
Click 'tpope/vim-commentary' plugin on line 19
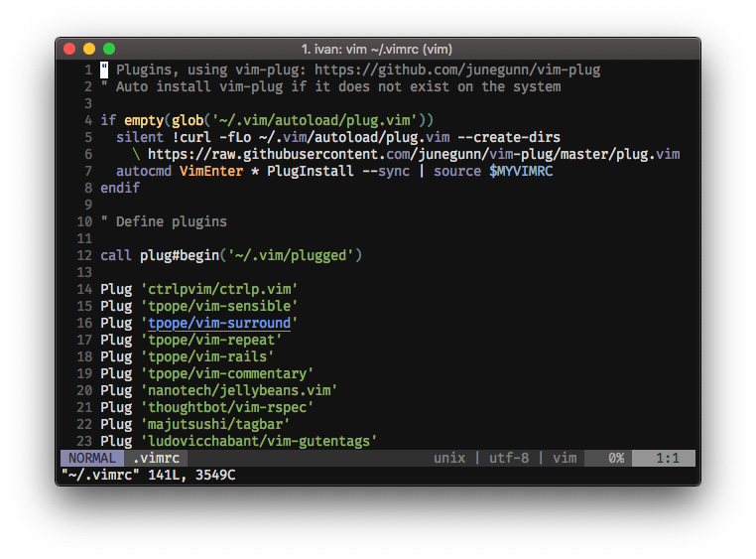[x=227, y=373]
